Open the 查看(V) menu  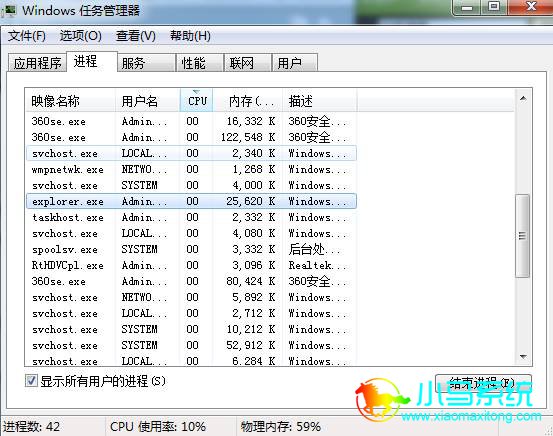[x=136, y=36]
